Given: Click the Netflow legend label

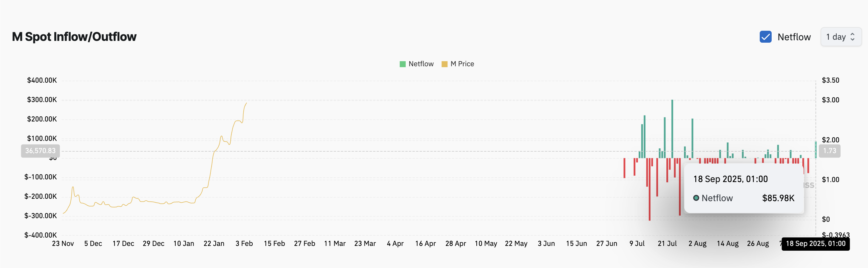Looking at the screenshot, I should (421, 64).
